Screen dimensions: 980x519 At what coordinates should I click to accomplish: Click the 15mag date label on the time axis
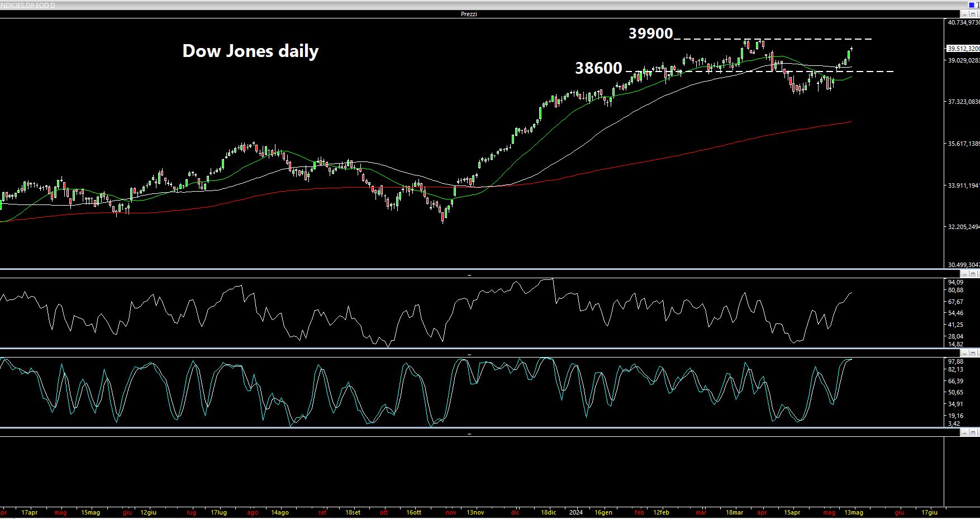(91, 512)
